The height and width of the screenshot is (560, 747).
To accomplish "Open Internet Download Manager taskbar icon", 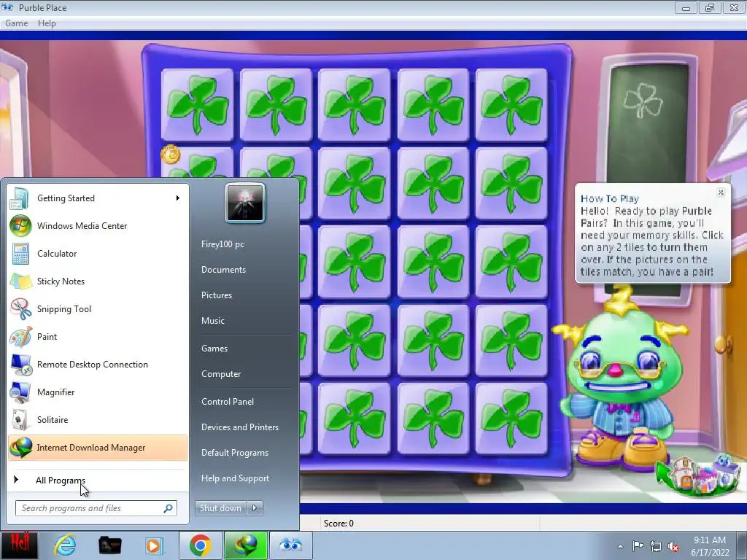I will coord(246,545).
